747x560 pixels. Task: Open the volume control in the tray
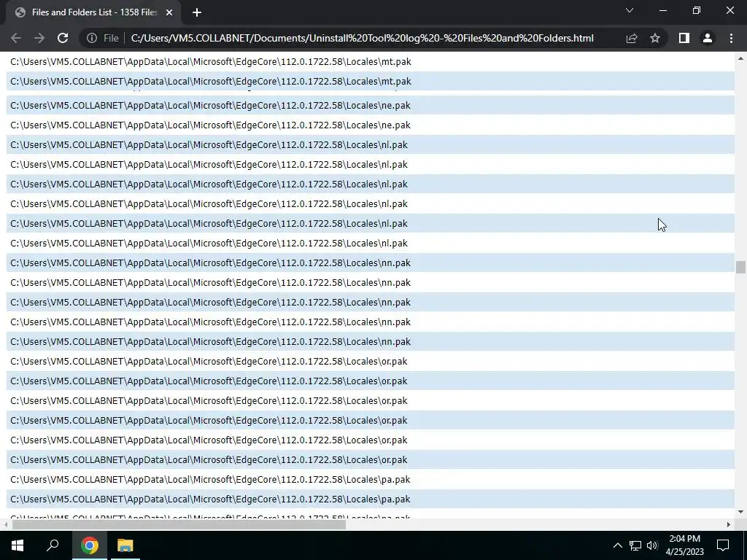[x=652, y=545]
